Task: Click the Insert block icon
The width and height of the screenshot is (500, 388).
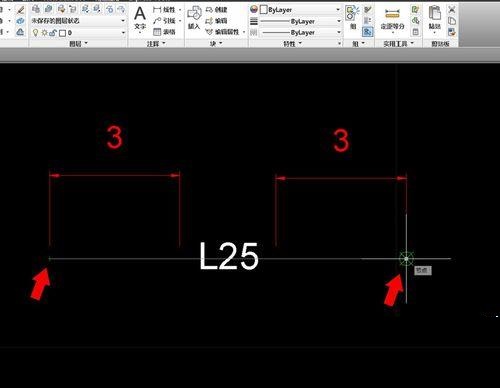Action: [194, 18]
